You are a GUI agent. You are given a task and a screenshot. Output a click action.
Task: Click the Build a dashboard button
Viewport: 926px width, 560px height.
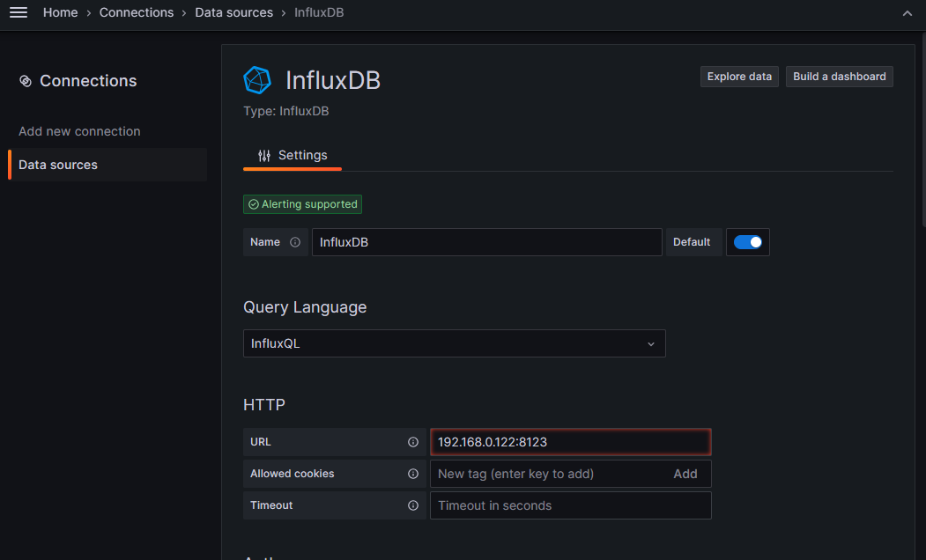[x=839, y=77]
